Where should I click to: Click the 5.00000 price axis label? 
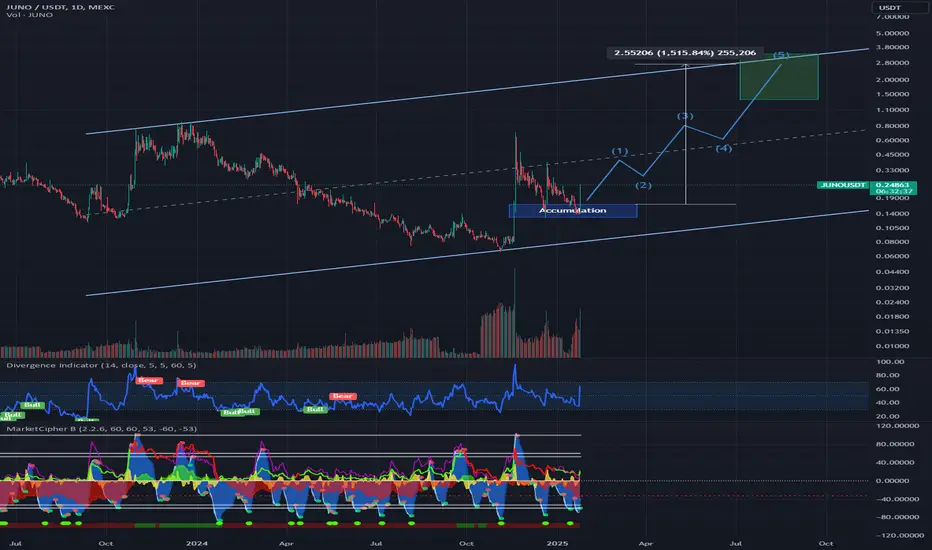[x=892, y=33]
